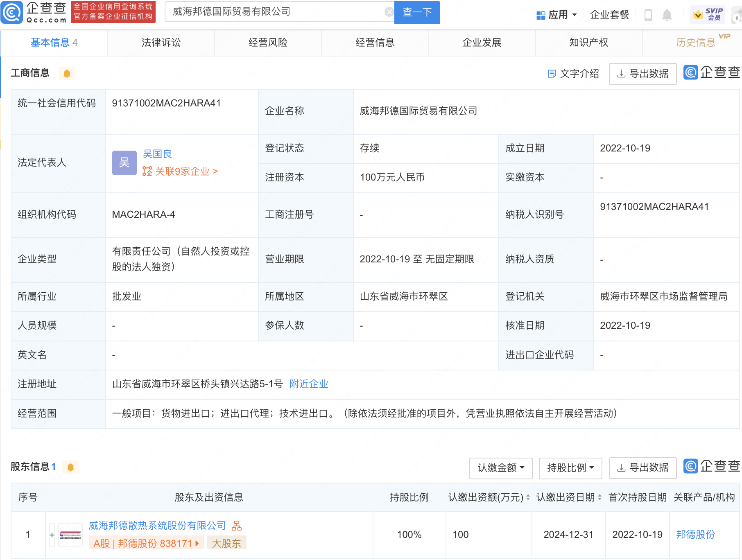This screenshot has width=742, height=560.
Task: Select 成立日期 value 2022-10-19
Action: point(625,148)
